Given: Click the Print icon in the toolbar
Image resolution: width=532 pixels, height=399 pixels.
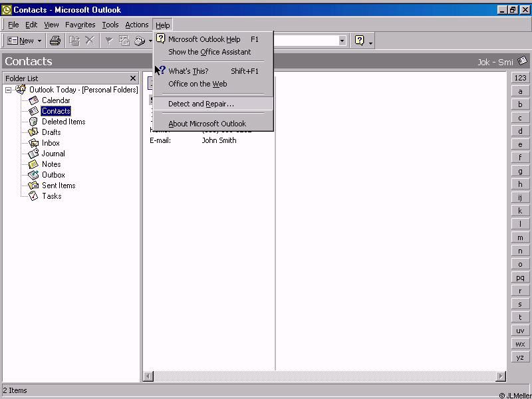Looking at the screenshot, I should click(55, 41).
